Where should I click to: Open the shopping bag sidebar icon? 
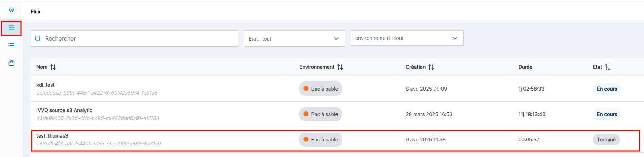coord(11,63)
